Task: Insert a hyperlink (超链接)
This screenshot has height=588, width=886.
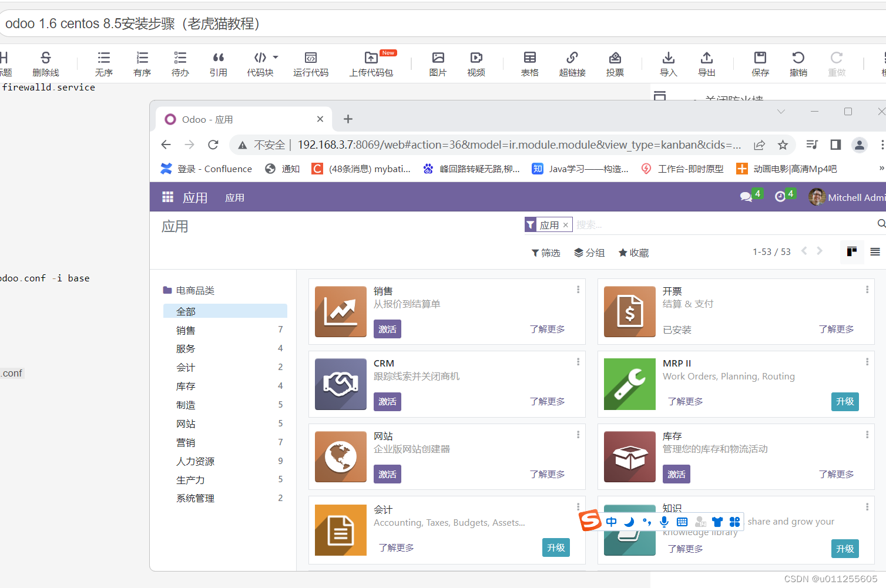Action: 572,63
